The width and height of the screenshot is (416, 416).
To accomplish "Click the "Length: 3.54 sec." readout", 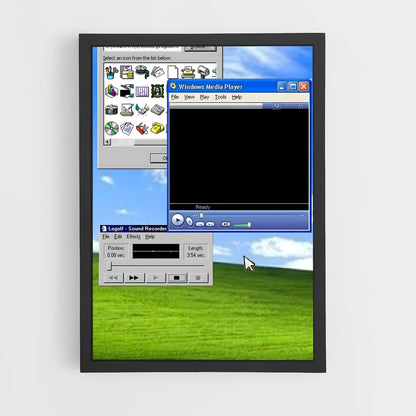I will (196, 252).
